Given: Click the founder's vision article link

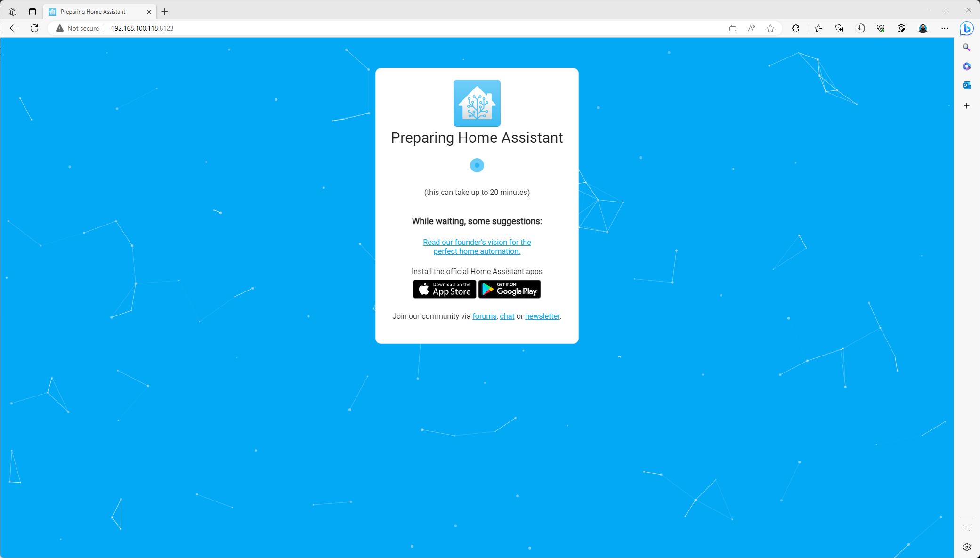Looking at the screenshot, I should [477, 246].
